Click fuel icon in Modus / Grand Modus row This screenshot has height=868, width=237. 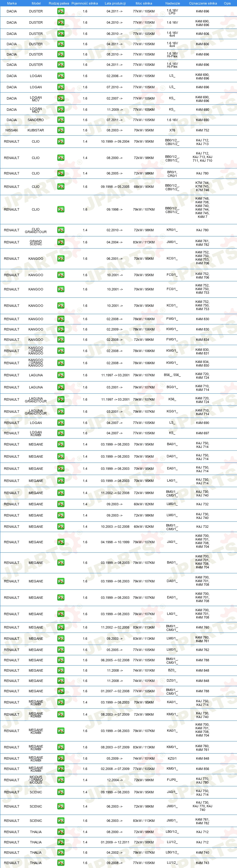tap(61, 780)
